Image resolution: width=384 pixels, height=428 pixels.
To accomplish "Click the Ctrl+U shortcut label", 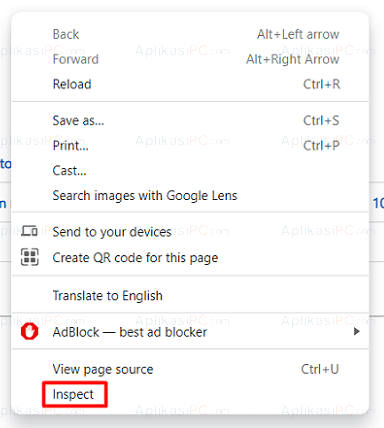I will (x=320, y=369).
